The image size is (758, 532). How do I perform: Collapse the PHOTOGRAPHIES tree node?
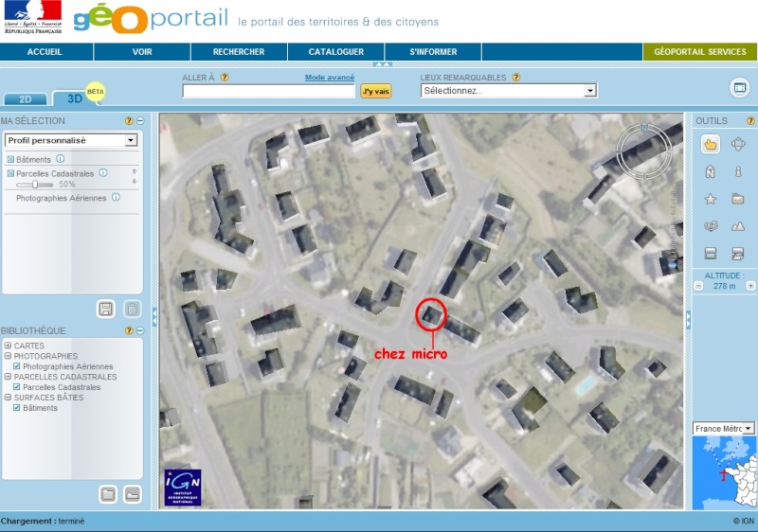coord(8,356)
